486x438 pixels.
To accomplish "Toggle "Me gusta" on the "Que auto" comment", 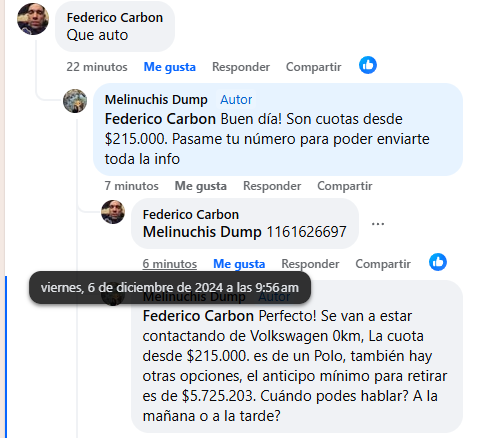I will click(169, 67).
